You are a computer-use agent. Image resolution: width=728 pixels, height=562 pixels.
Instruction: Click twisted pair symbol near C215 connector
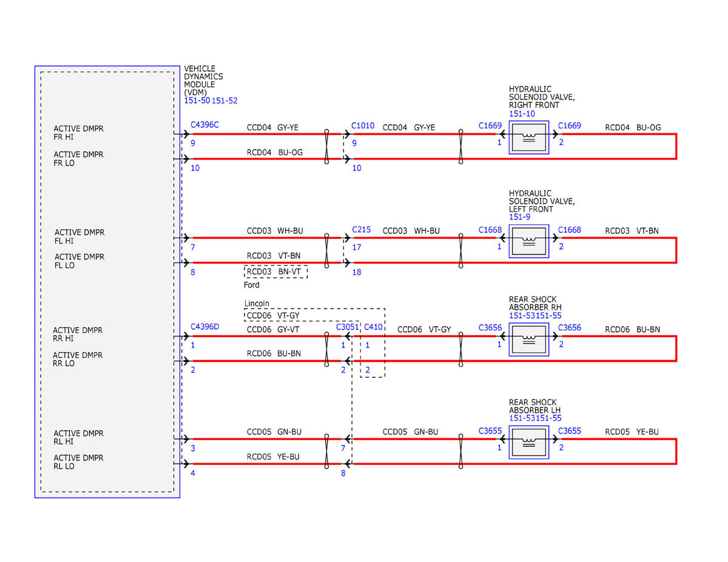(x=327, y=250)
